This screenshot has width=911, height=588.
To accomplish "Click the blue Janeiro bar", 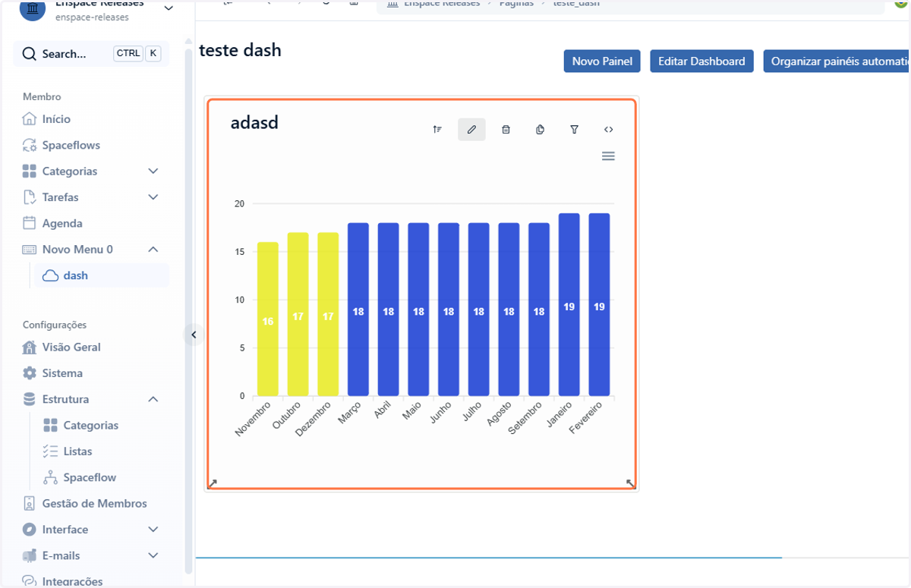I will point(569,305).
